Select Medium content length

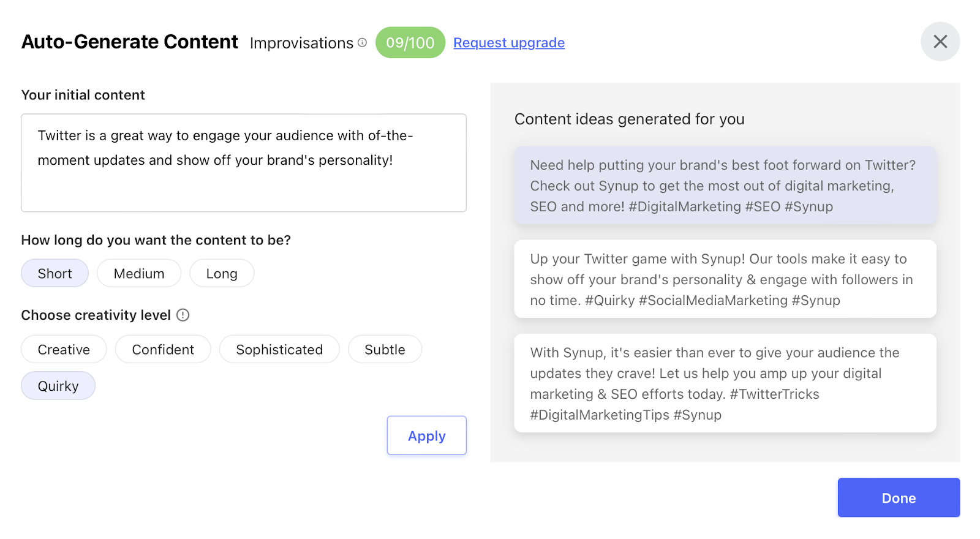coord(139,273)
